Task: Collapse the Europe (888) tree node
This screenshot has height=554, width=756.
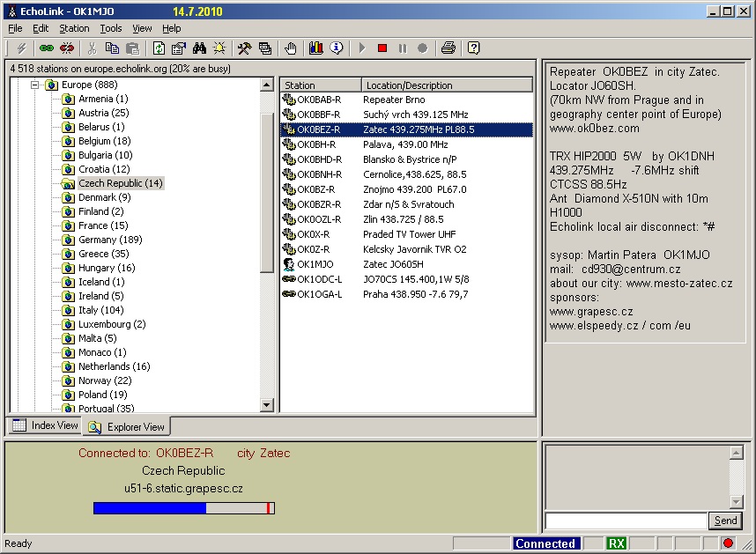Action: (34, 85)
